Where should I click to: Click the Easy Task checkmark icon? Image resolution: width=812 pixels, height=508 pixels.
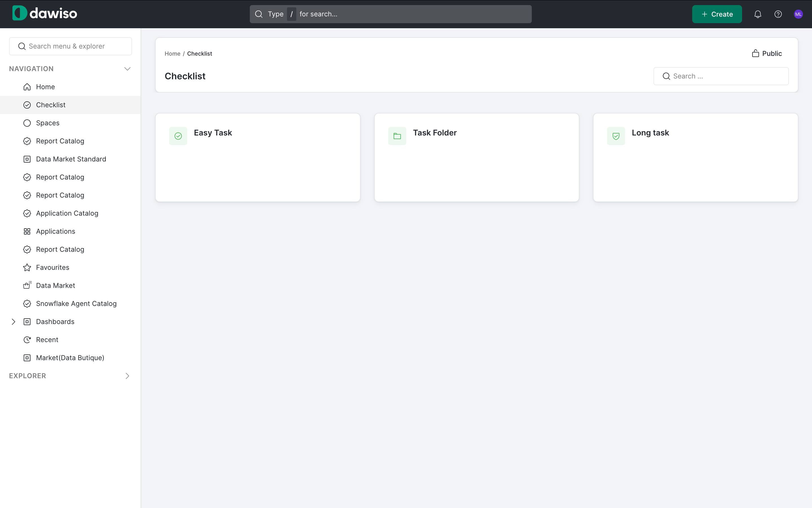click(178, 136)
